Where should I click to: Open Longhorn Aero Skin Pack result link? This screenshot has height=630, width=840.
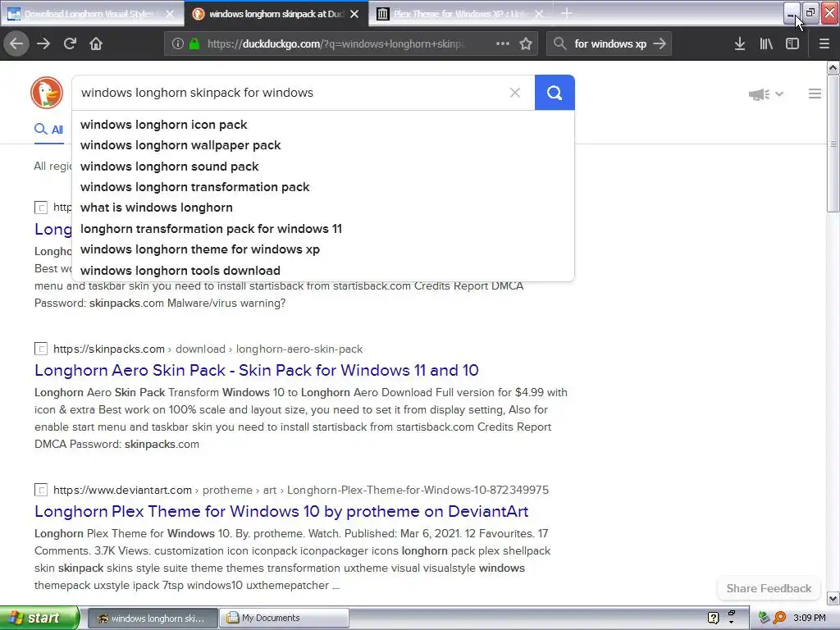[257, 370]
